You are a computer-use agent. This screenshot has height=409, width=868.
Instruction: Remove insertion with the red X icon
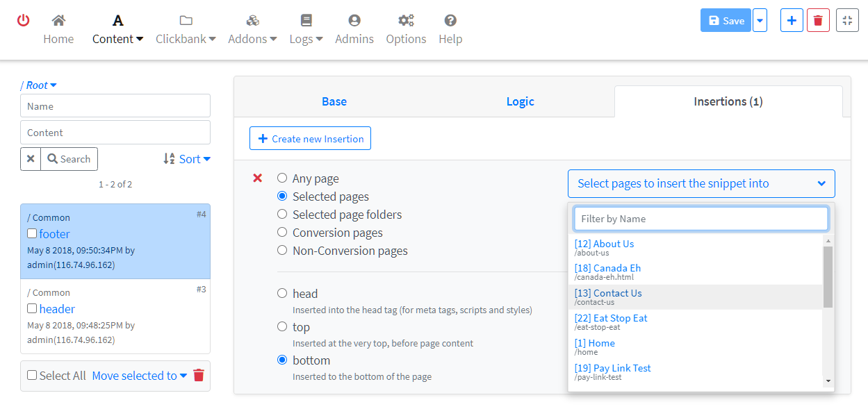tap(257, 178)
